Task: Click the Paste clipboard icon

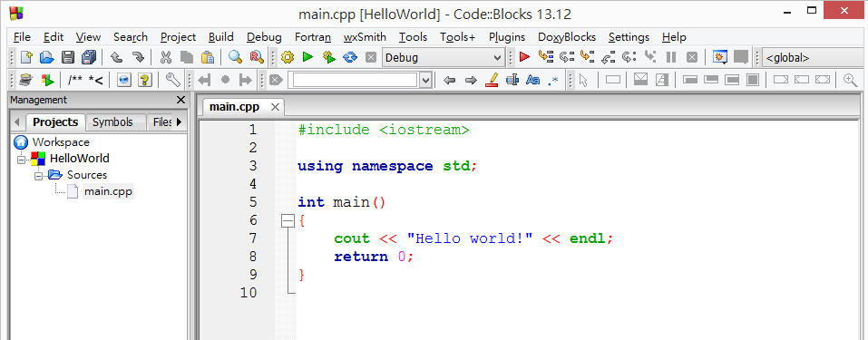Action: 208,57
